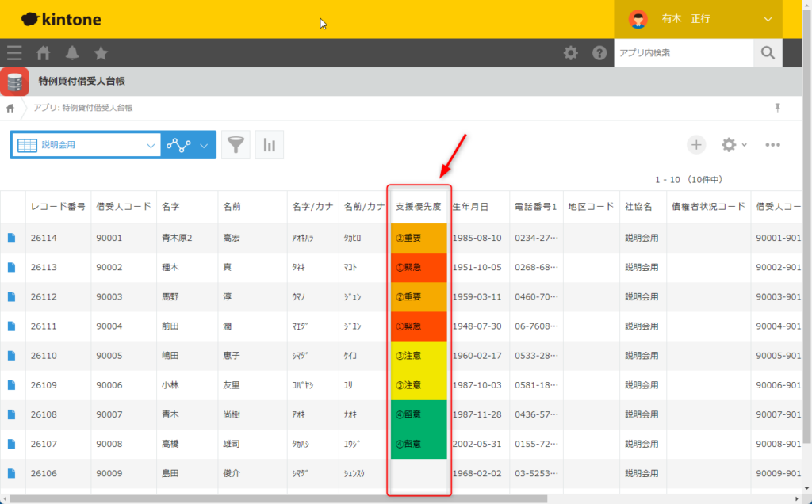Sort by the 支援優先度 column header

coord(418,207)
